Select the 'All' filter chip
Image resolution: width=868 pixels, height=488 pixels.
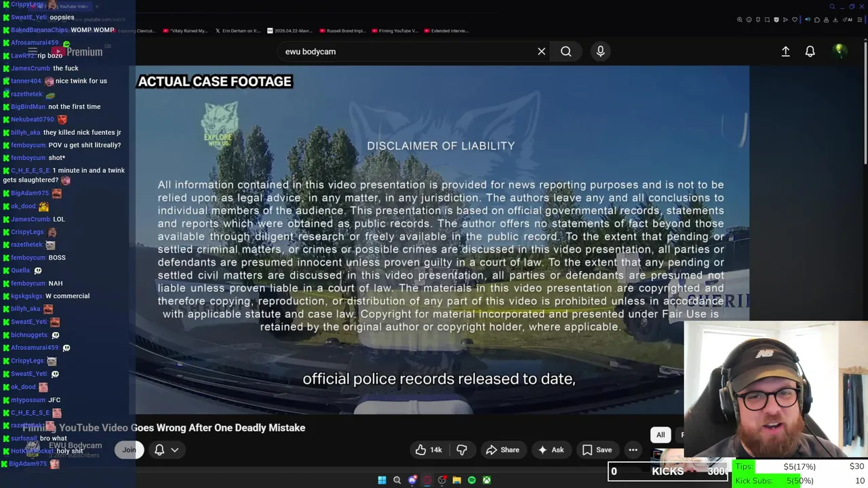660,435
